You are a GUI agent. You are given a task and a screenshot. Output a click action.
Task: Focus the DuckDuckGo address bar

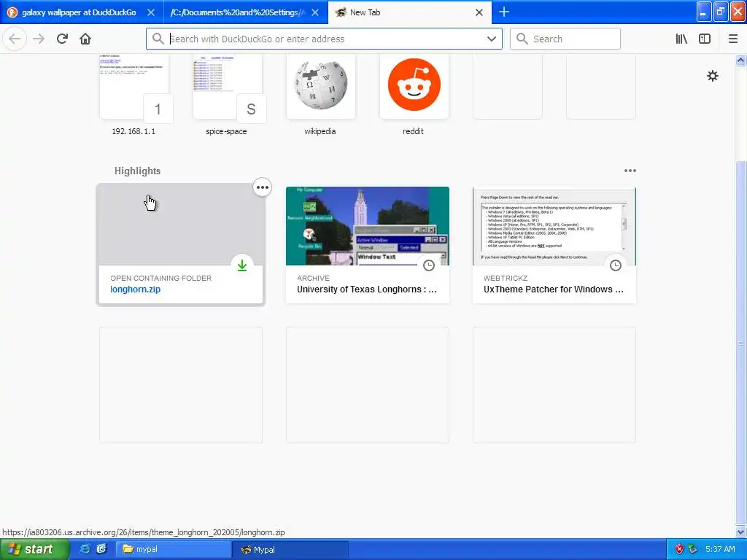324,39
